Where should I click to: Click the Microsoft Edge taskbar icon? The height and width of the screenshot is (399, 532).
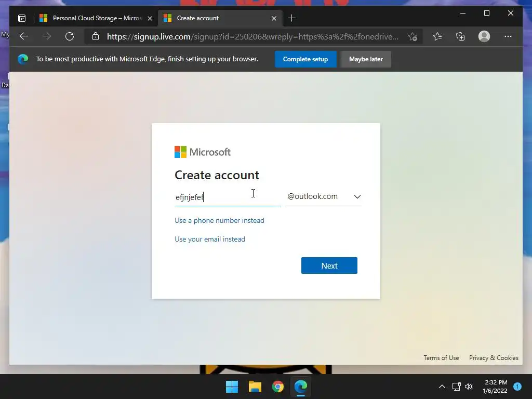click(301, 387)
